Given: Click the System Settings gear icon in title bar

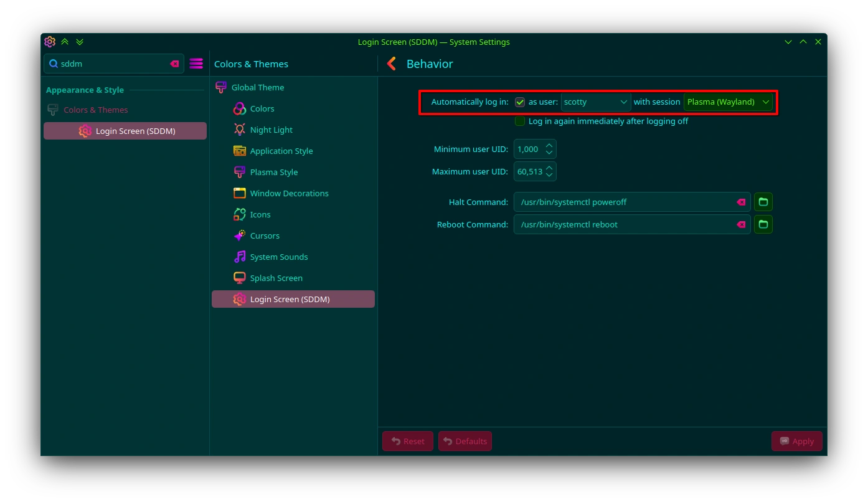Looking at the screenshot, I should point(50,42).
